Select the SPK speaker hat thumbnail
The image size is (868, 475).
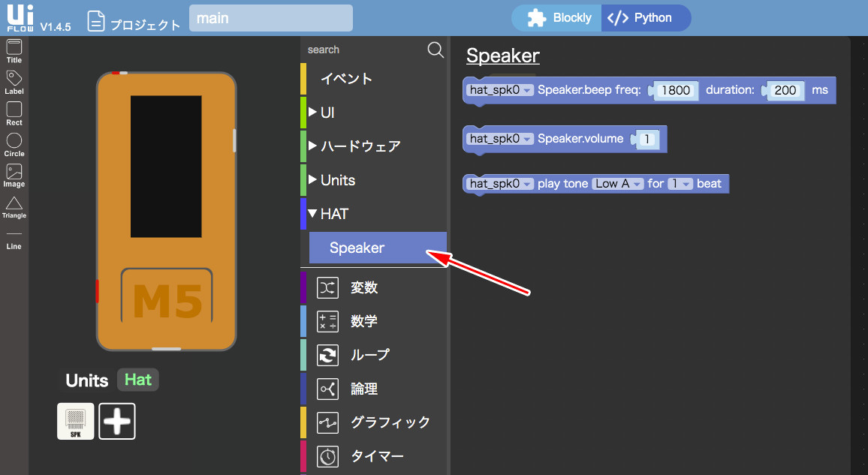tap(76, 421)
